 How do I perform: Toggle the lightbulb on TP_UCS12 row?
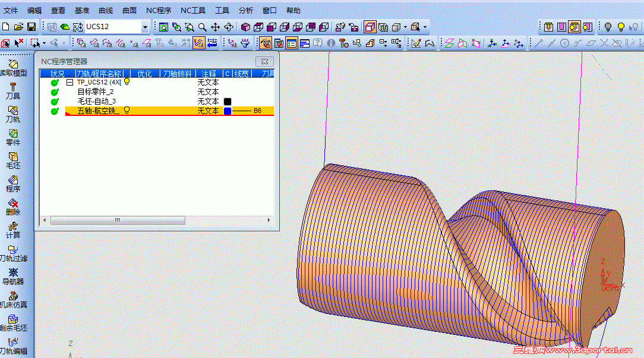coord(127,82)
